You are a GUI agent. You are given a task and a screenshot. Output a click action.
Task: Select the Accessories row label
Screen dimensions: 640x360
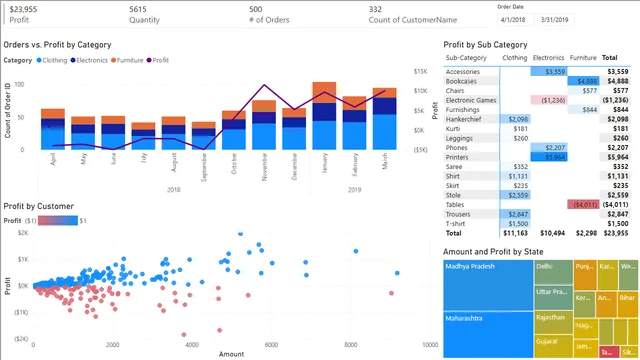463,72
